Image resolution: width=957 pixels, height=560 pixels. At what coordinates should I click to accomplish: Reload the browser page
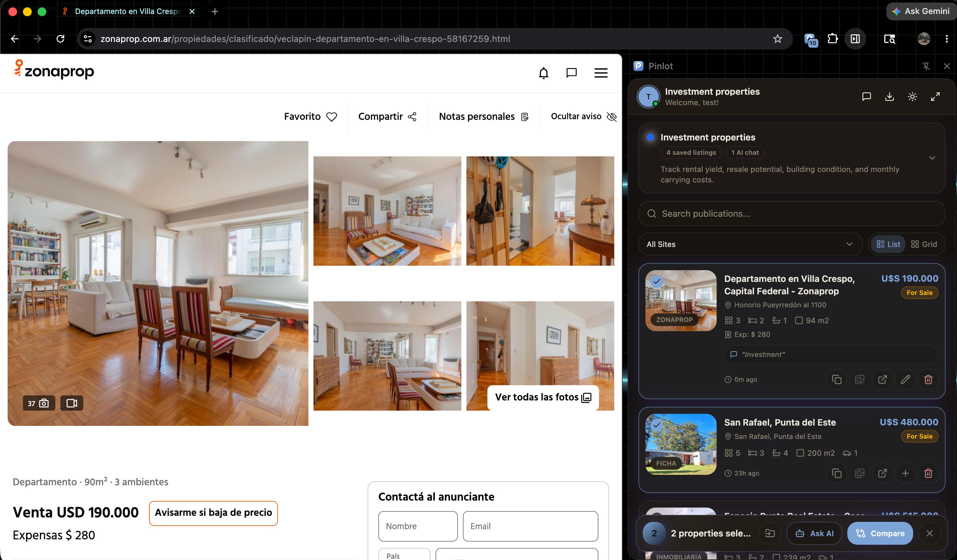[x=60, y=39]
